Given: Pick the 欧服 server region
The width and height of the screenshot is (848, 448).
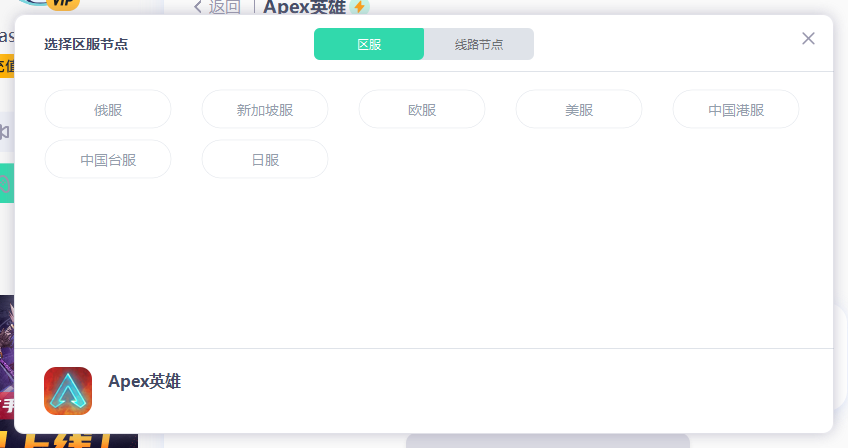Looking at the screenshot, I should [x=422, y=110].
